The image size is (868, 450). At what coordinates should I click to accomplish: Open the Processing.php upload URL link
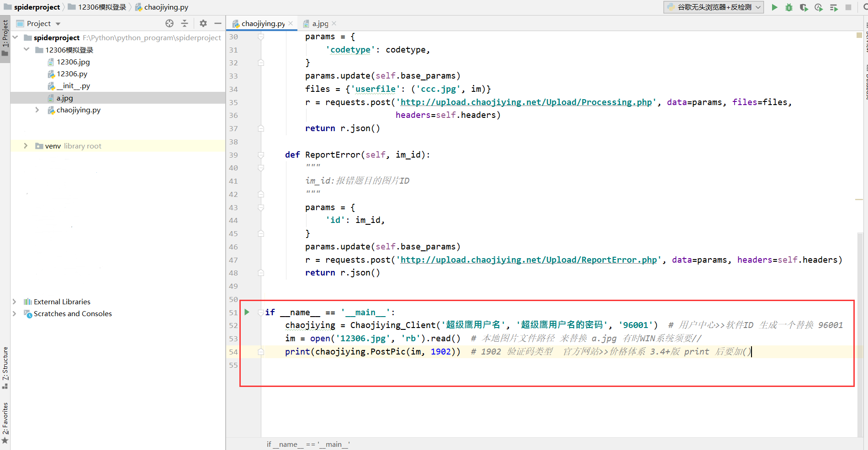coord(526,102)
